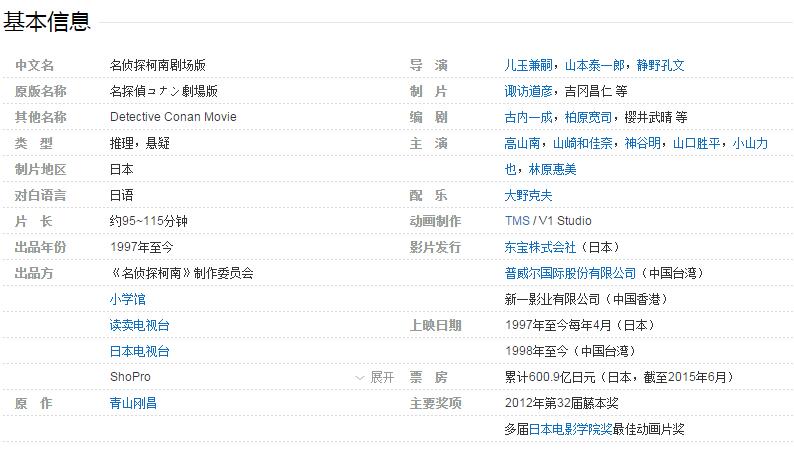Open the 山口胜平 link
The image size is (794, 462).
click(697, 143)
